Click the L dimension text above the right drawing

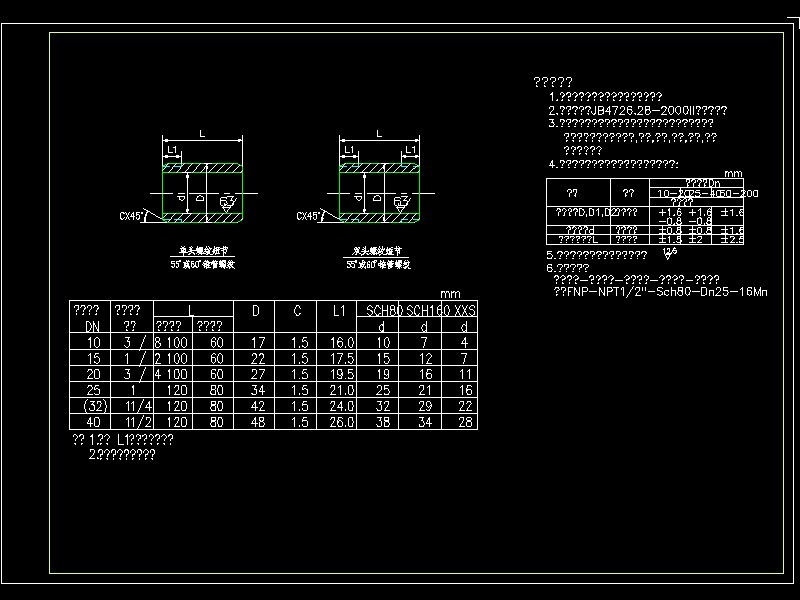tap(379, 134)
